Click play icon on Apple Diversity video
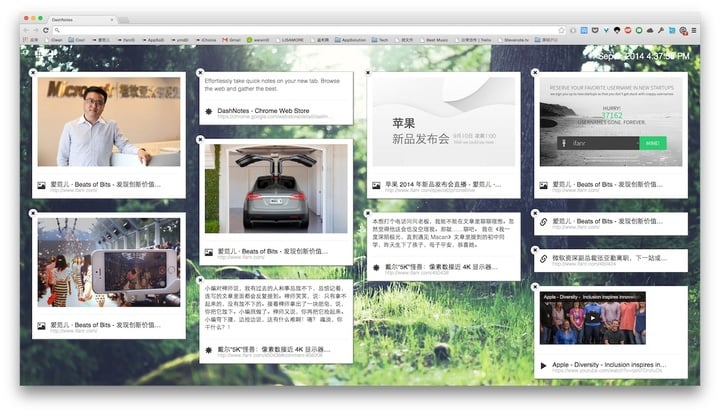Viewport: 720px width, 414px height. (x=595, y=319)
